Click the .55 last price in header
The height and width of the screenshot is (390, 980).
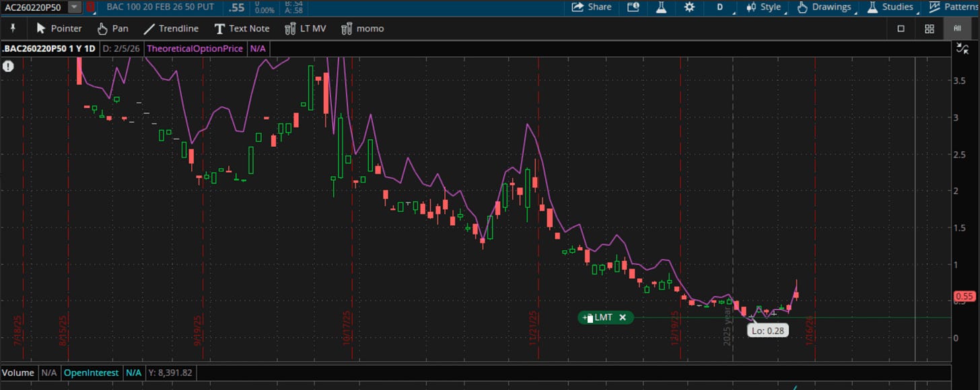click(x=236, y=7)
